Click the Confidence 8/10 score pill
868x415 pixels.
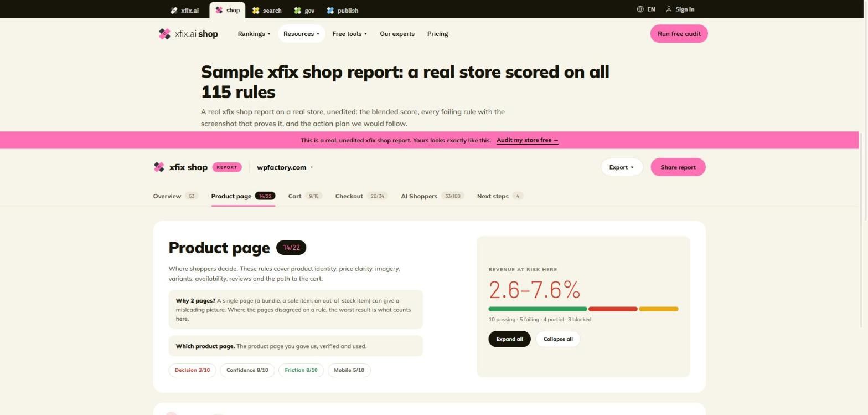[x=247, y=370]
